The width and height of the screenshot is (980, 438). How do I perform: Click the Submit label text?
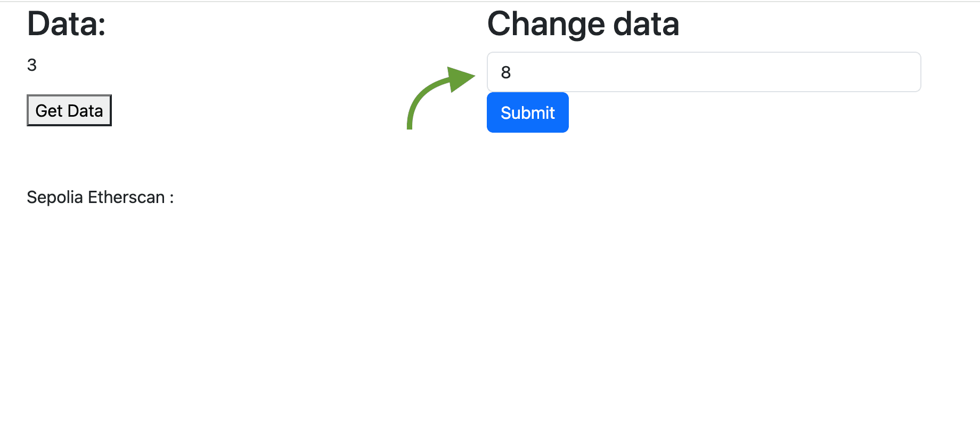point(527,112)
